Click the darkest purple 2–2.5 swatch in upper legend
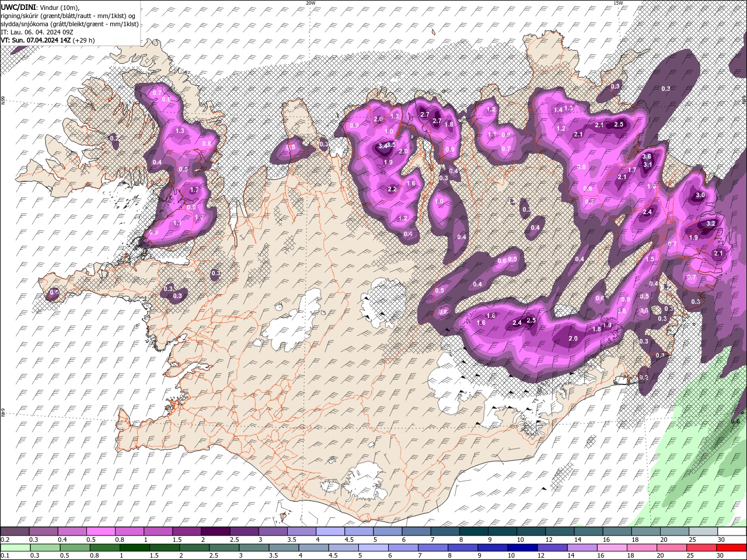 pos(215,531)
